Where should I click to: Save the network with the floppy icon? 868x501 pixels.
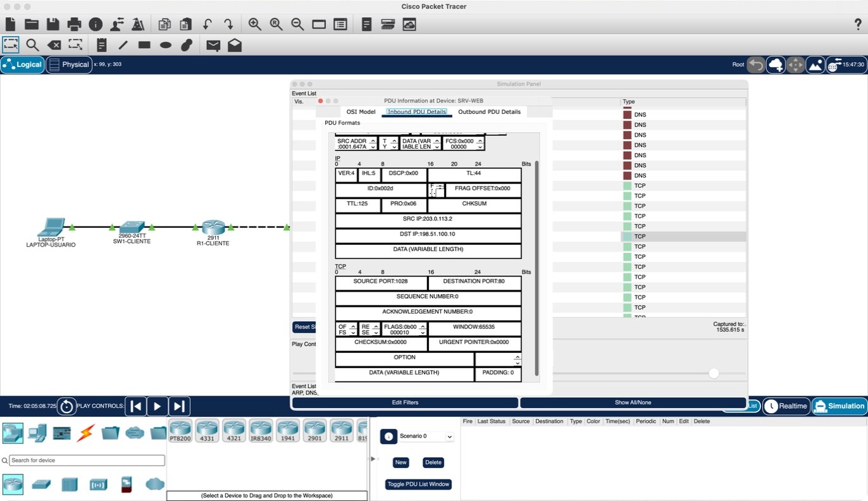(53, 24)
